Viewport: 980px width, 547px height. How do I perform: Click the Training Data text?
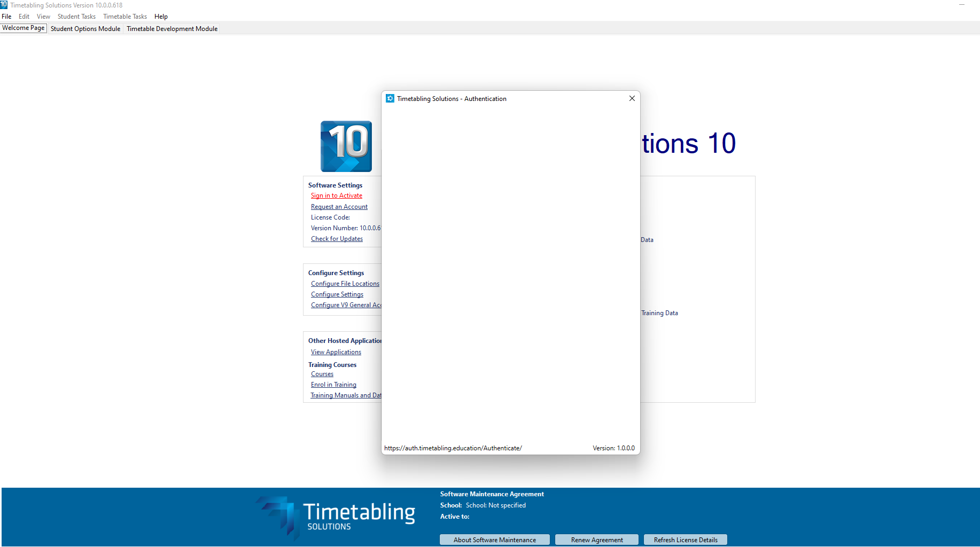pyautogui.click(x=659, y=313)
